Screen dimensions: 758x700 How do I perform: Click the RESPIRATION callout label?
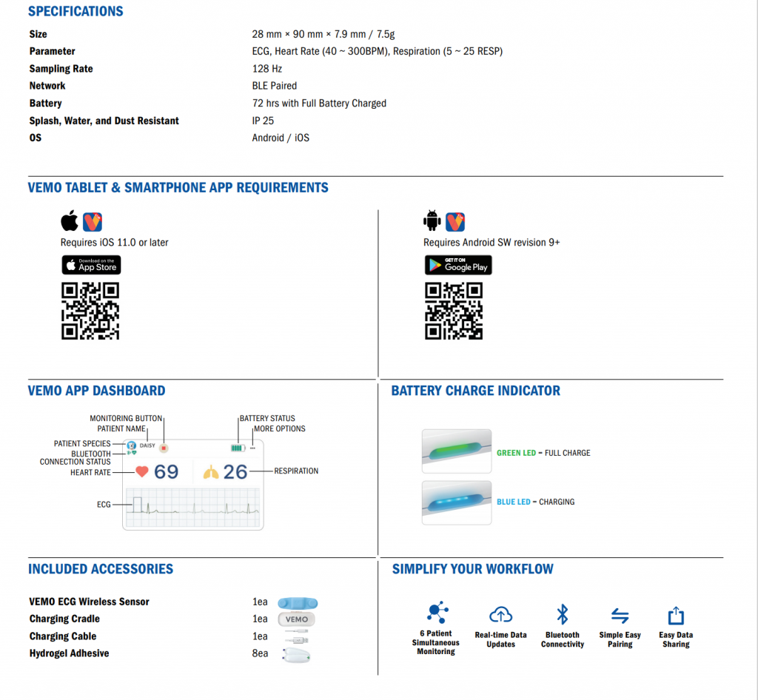point(296,471)
